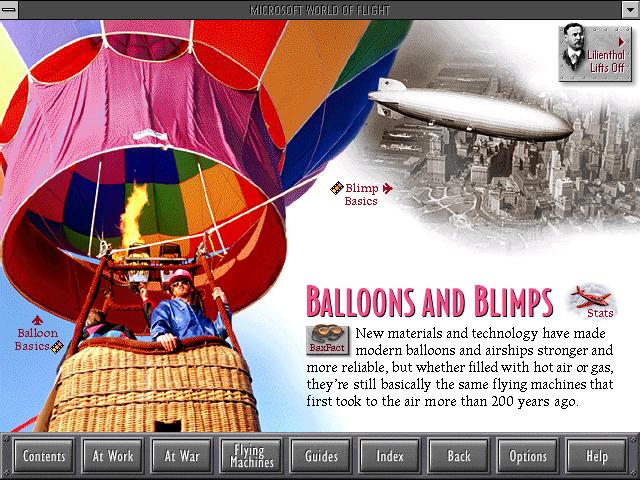This screenshot has width=640, height=480.
Task: Open the Guides section
Action: click(321, 456)
